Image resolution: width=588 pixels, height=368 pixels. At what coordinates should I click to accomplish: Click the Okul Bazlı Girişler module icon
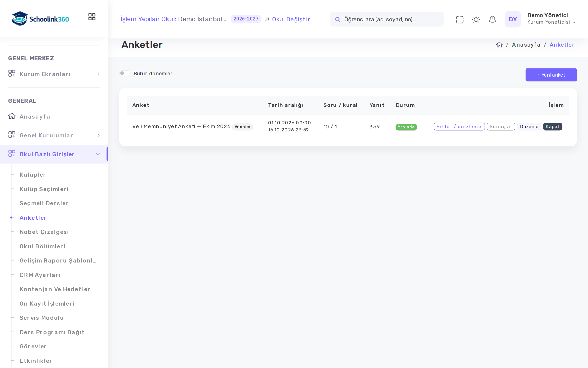12,153
